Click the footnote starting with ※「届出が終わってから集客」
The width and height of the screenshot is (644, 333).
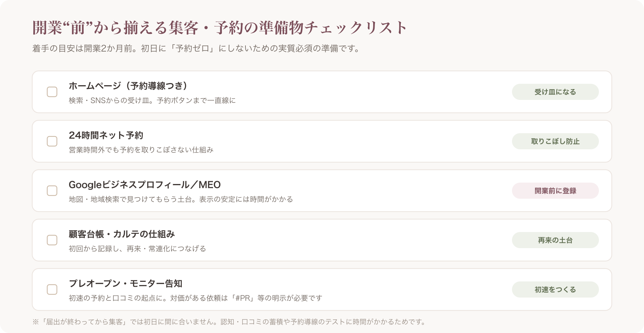pyautogui.click(x=229, y=322)
